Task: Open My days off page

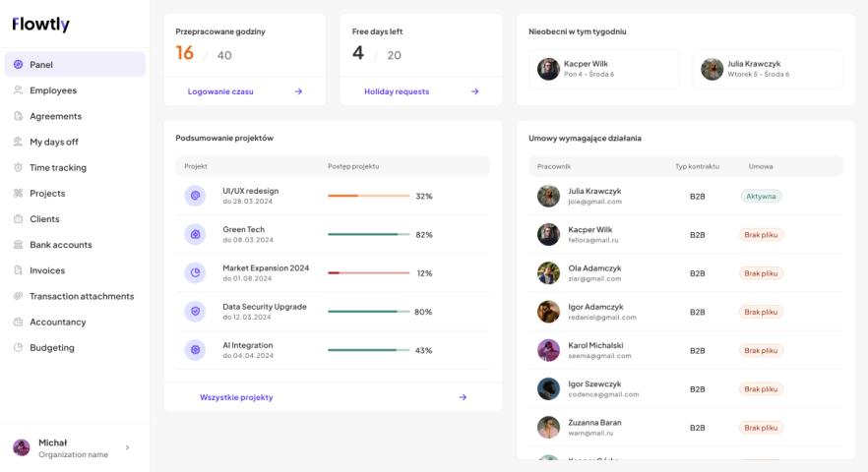Action: click(53, 142)
